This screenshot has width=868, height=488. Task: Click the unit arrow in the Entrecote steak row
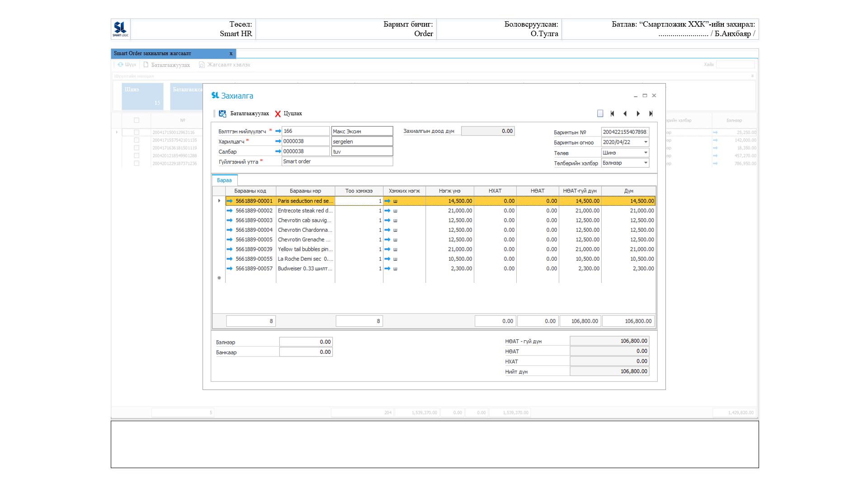click(387, 211)
